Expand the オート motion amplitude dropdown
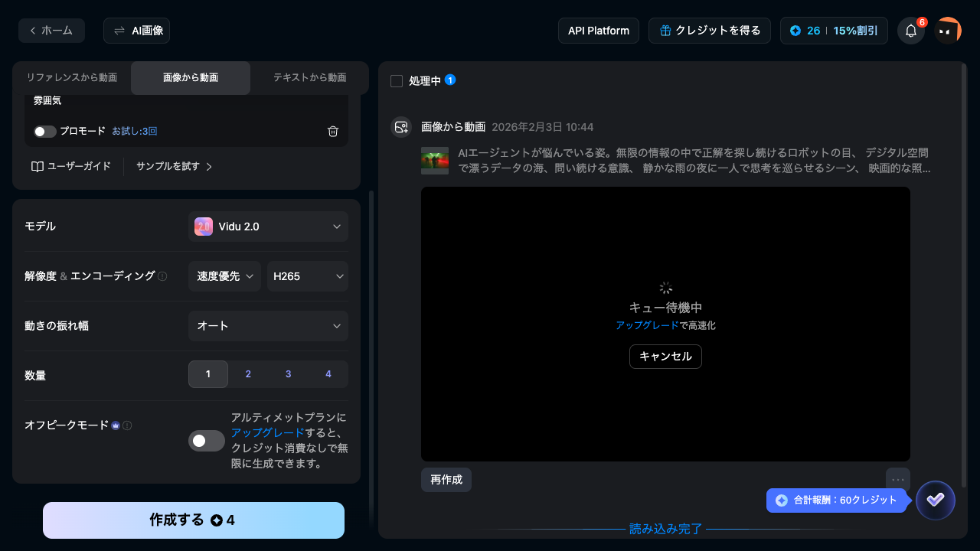980x551 pixels. pos(268,325)
